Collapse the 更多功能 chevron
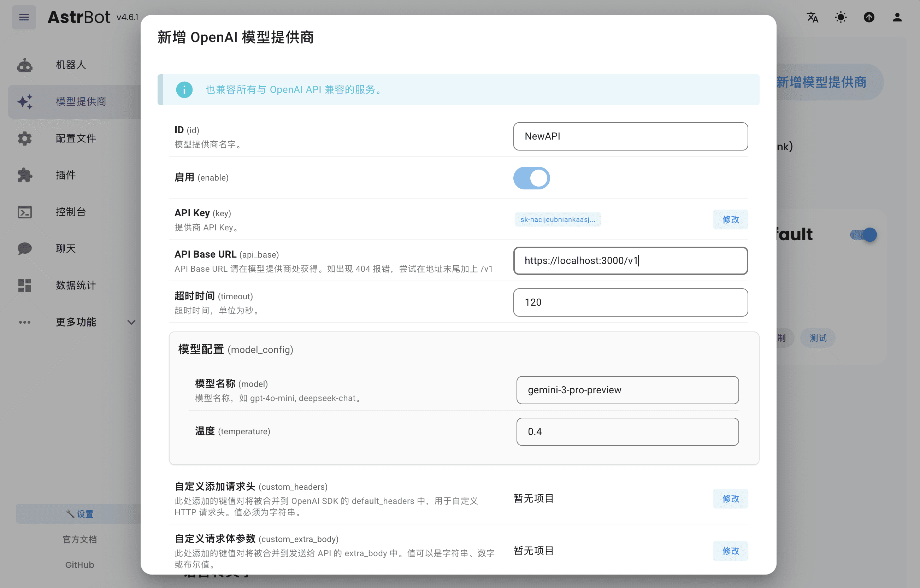 click(x=131, y=322)
